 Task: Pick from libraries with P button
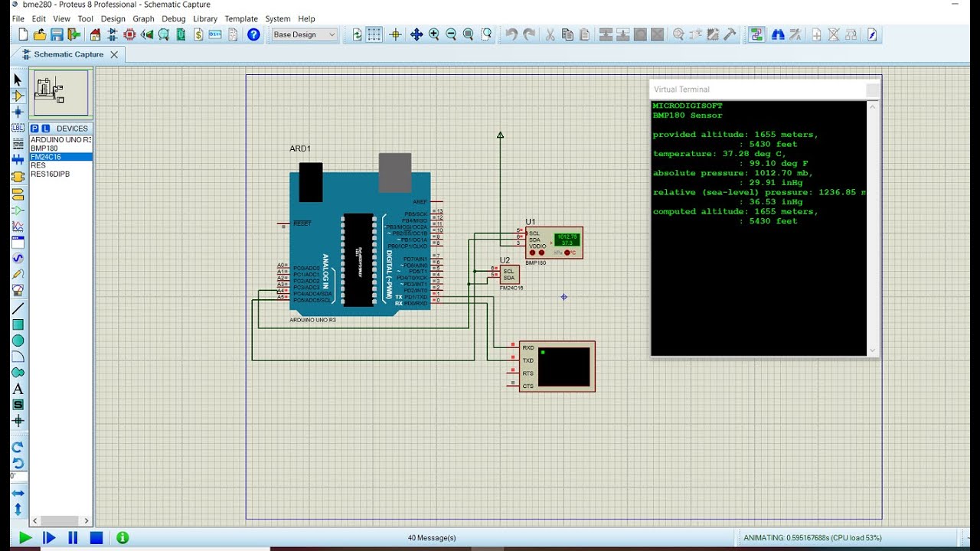pos(34,129)
